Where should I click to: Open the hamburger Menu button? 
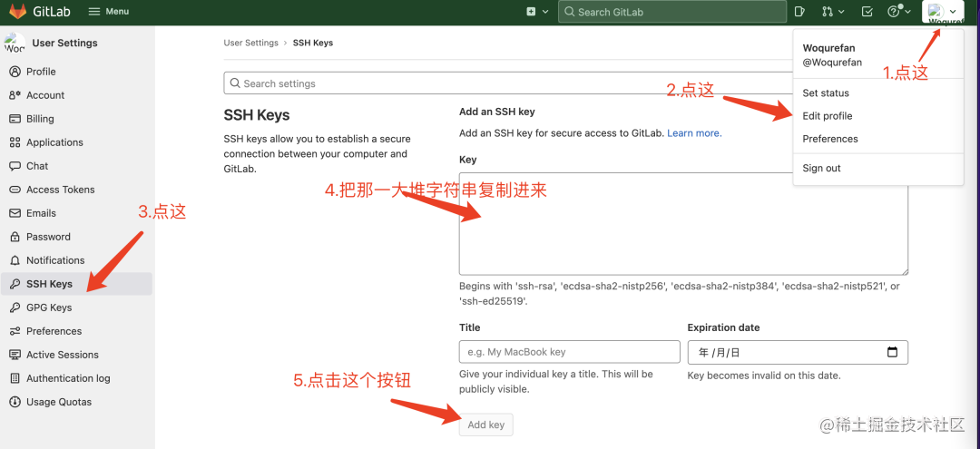coord(108,11)
